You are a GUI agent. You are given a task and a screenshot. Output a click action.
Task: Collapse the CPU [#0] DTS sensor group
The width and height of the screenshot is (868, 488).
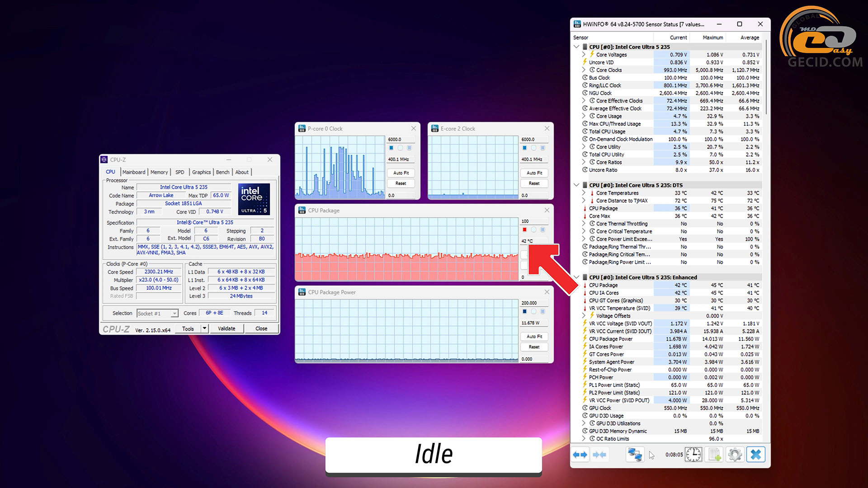click(576, 185)
